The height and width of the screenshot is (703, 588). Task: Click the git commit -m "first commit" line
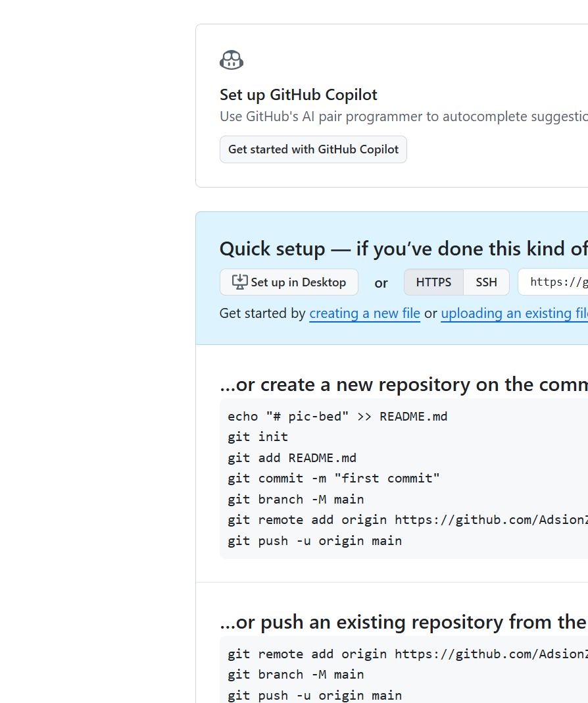pos(333,479)
